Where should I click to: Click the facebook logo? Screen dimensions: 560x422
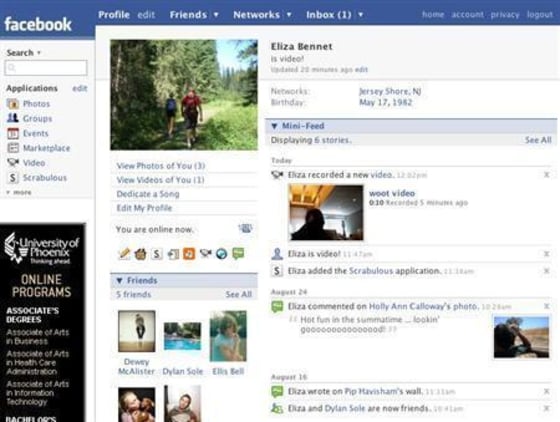point(38,24)
